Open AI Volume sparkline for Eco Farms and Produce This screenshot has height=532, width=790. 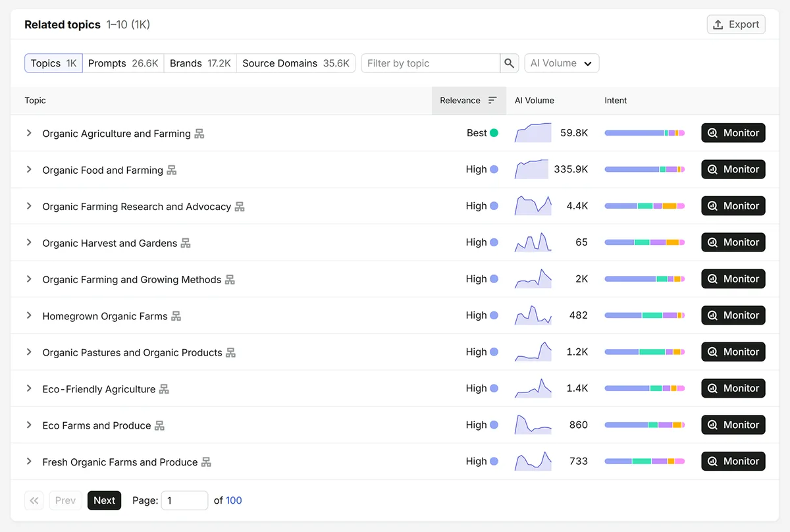click(x=533, y=425)
